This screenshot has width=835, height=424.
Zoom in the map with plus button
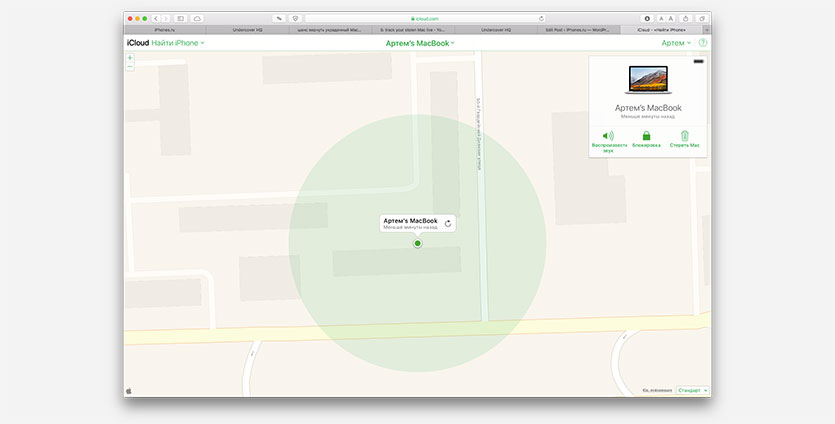coord(130,58)
